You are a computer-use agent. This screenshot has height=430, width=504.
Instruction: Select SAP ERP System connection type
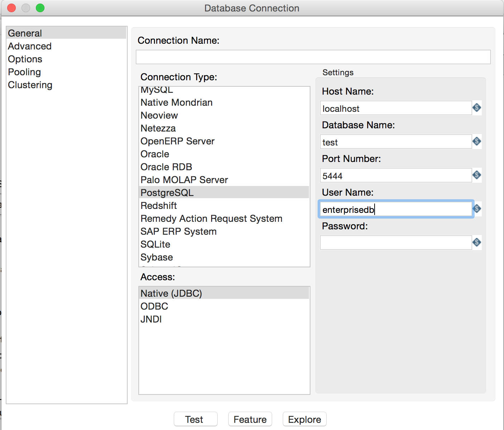tap(224, 231)
